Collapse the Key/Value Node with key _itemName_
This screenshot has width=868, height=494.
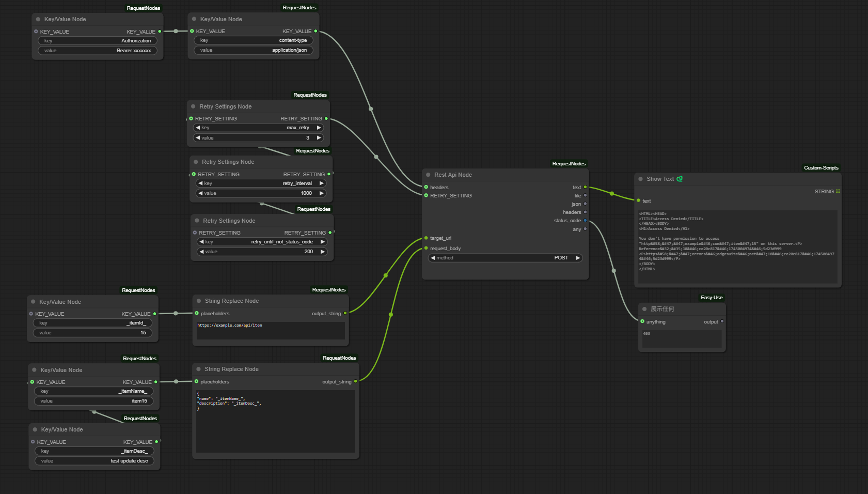coord(34,370)
